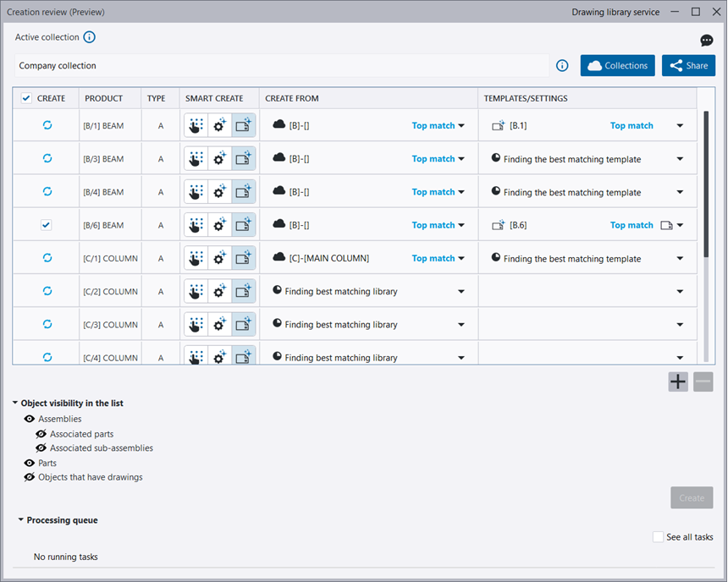Viewport: 728px width, 582px height.
Task: Open templates dropdown in B/6 BEAM row
Action: 680,225
